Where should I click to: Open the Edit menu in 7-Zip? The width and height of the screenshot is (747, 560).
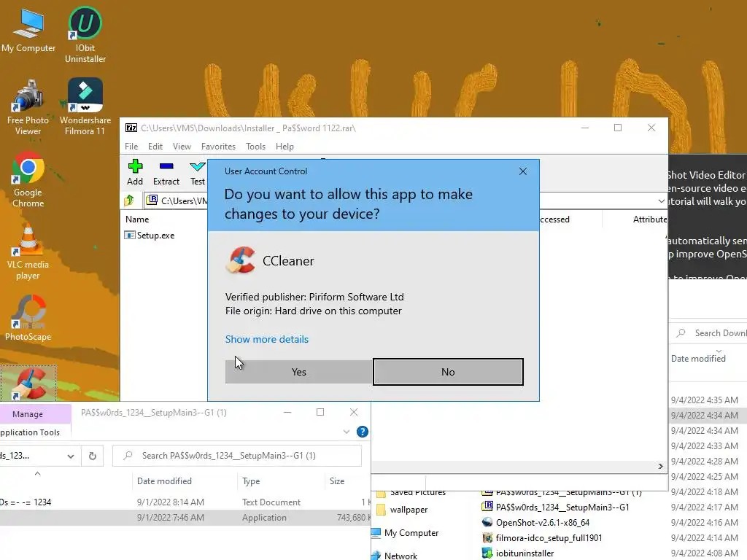pyautogui.click(x=155, y=146)
